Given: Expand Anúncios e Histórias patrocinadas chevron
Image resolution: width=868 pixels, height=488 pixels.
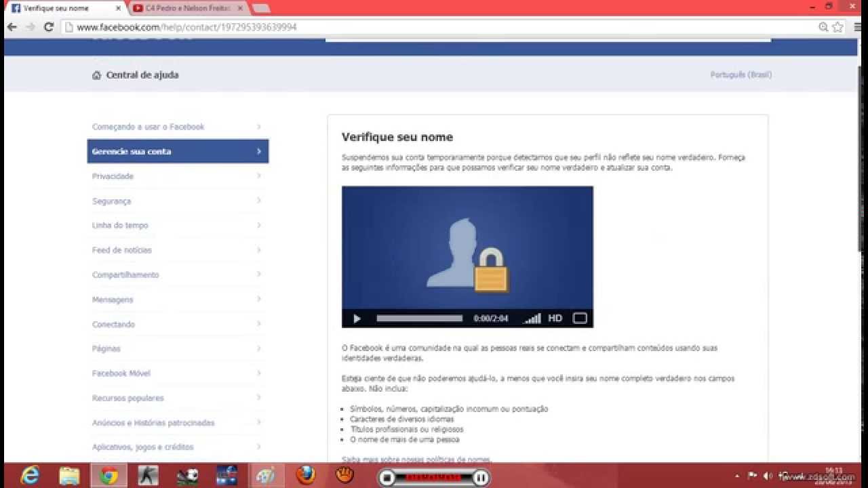Looking at the screenshot, I should (259, 422).
